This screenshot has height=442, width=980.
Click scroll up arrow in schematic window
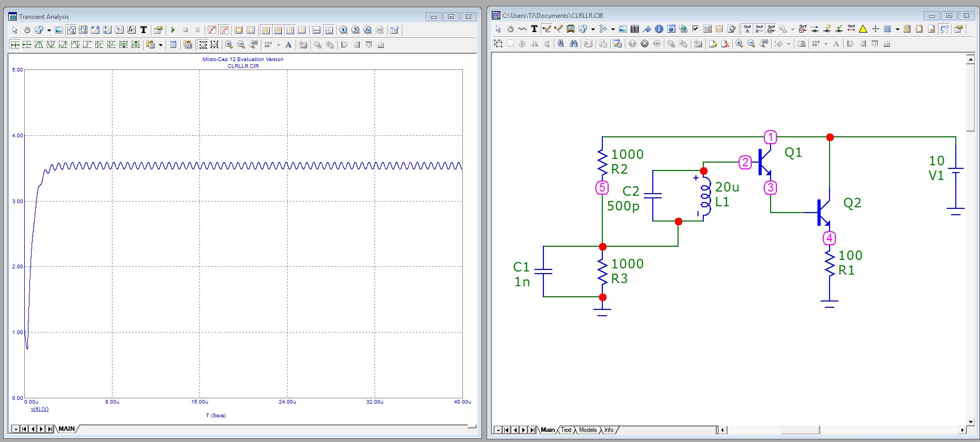pyautogui.click(x=971, y=59)
